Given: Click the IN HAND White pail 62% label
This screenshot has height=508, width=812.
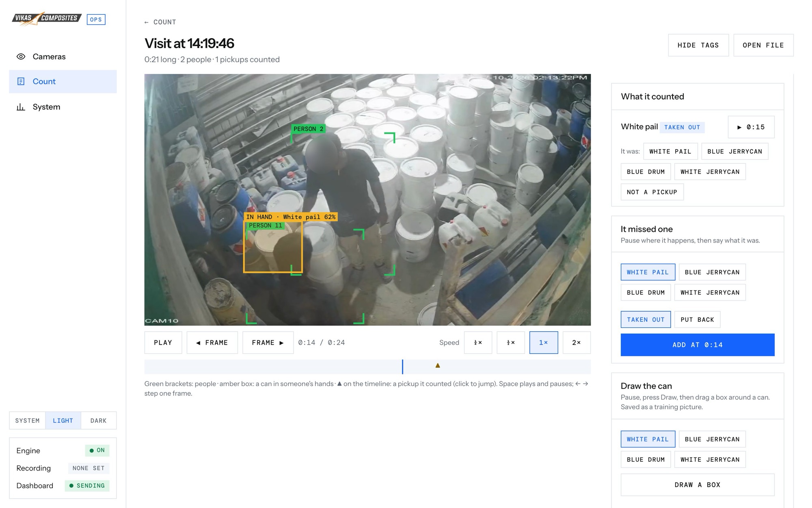Looking at the screenshot, I should pyautogui.click(x=291, y=217).
